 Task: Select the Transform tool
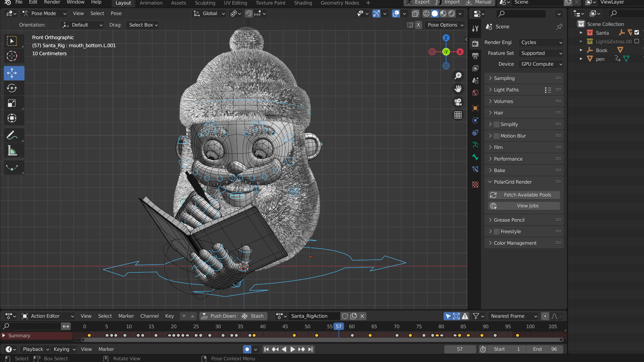click(12, 118)
